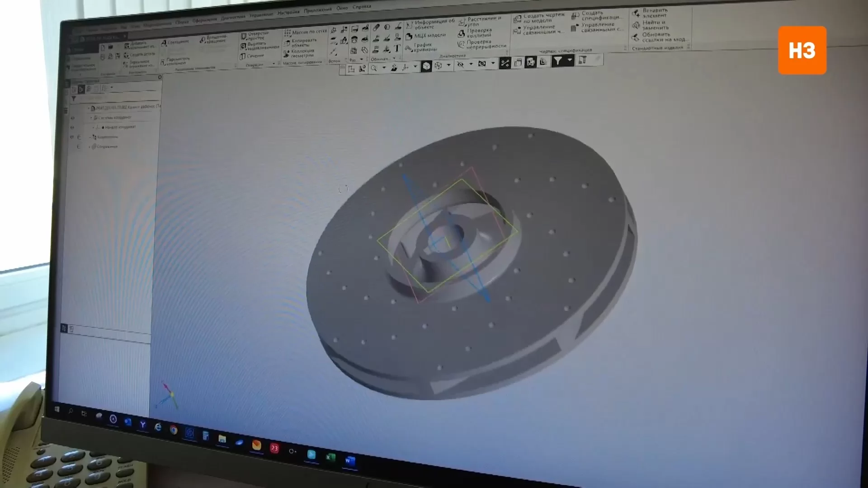
Task: Click the black filter funnel icon
Action: 558,61
